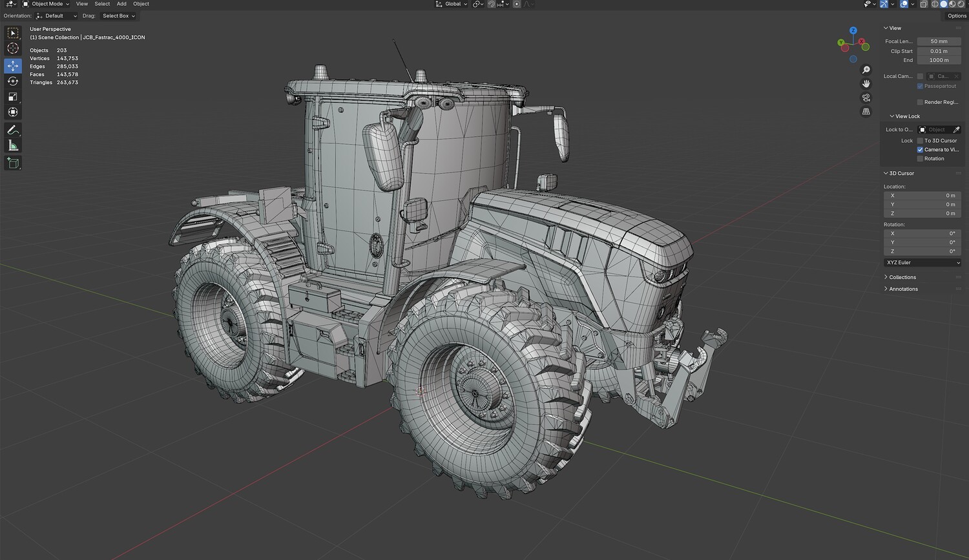This screenshot has height=560, width=969.
Task: Toggle the camera view icon
Action: (x=866, y=98)
